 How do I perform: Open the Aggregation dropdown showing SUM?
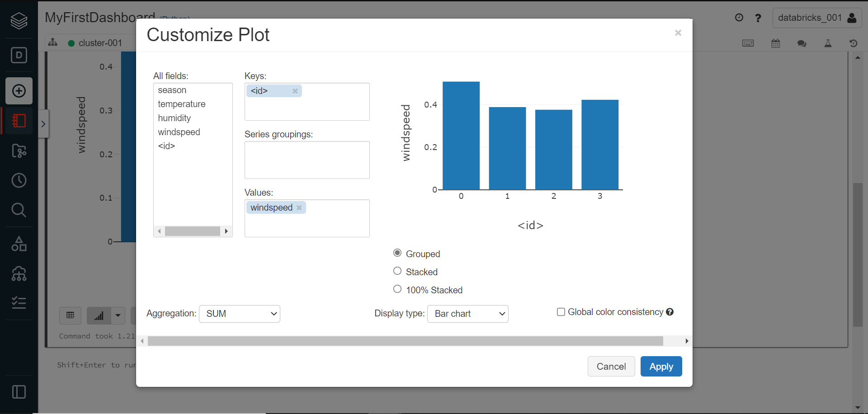coord(239,314)
